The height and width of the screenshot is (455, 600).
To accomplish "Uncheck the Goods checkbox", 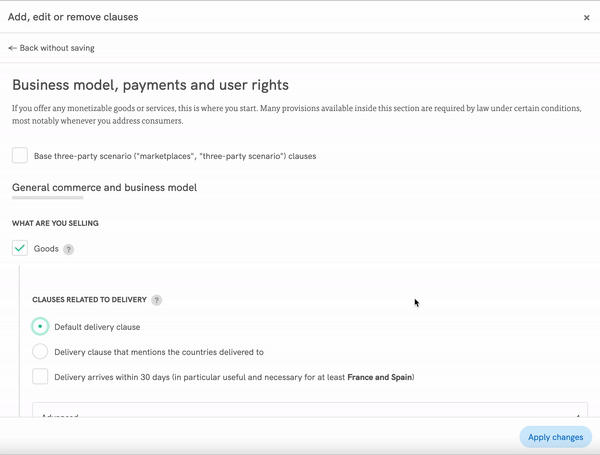I will tap(20, 248).
